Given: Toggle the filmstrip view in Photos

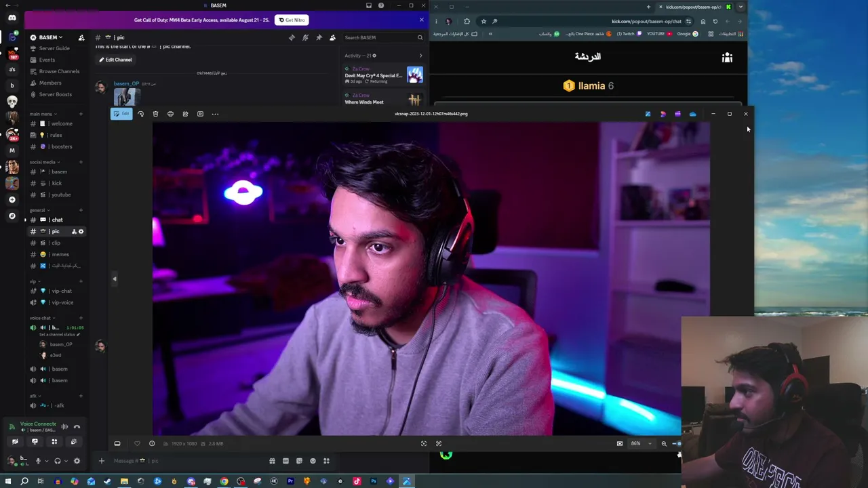Looking at the screenshot, I should 117,444.
